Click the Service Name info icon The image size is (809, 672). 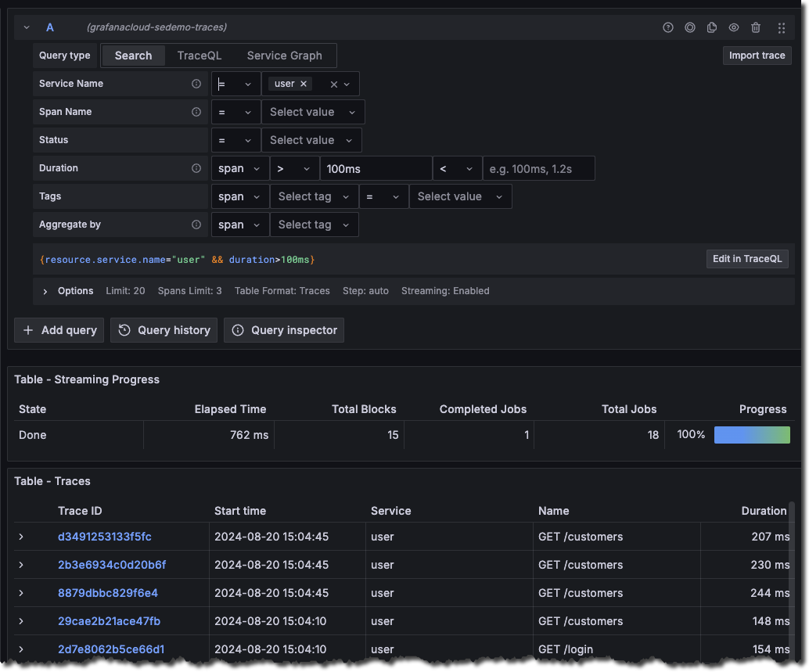coord(196,83)
